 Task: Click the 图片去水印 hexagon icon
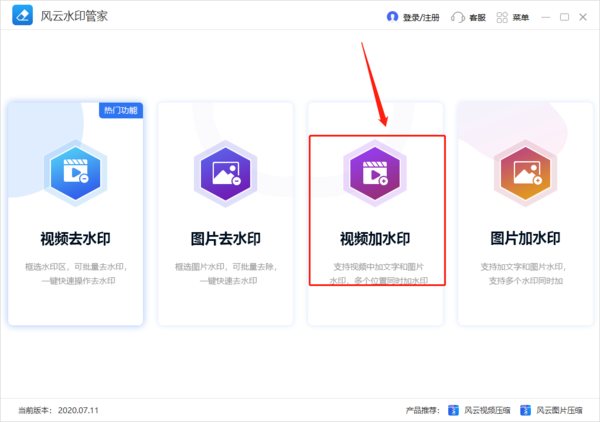tap(225, 173)
